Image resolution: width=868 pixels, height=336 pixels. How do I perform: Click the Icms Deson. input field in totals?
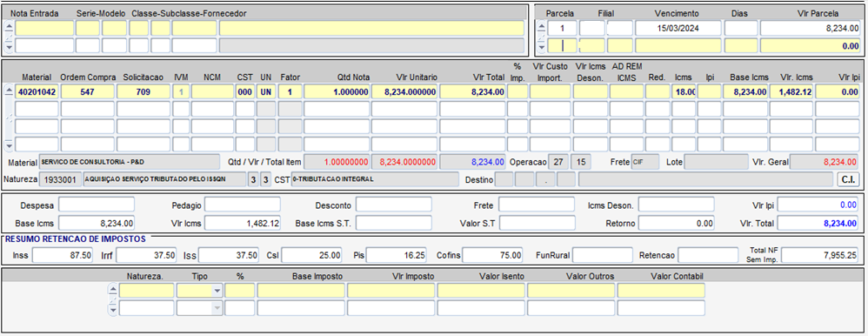click(x=676, y=205)
